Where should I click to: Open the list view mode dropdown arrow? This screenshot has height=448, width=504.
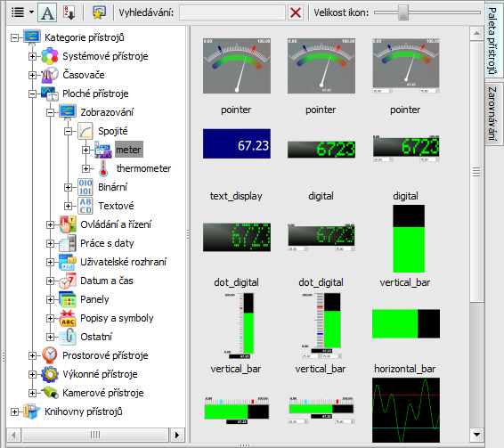(x=31, y=12)
